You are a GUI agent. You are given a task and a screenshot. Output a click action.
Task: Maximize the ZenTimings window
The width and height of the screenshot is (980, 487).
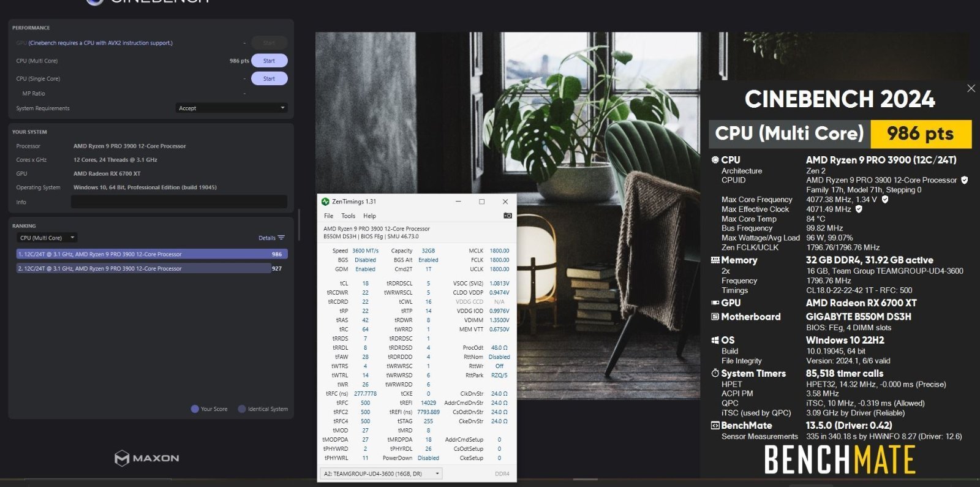pyautogui.click(x=481, y=202)
